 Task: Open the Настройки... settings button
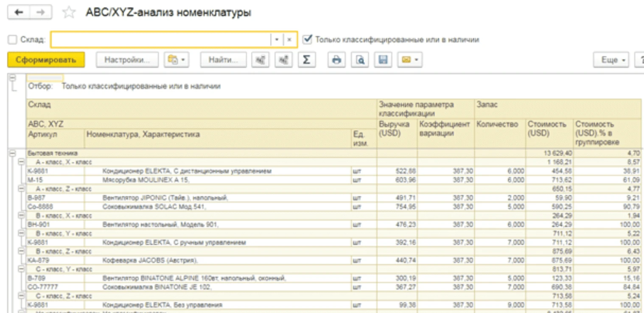[127, 60]
